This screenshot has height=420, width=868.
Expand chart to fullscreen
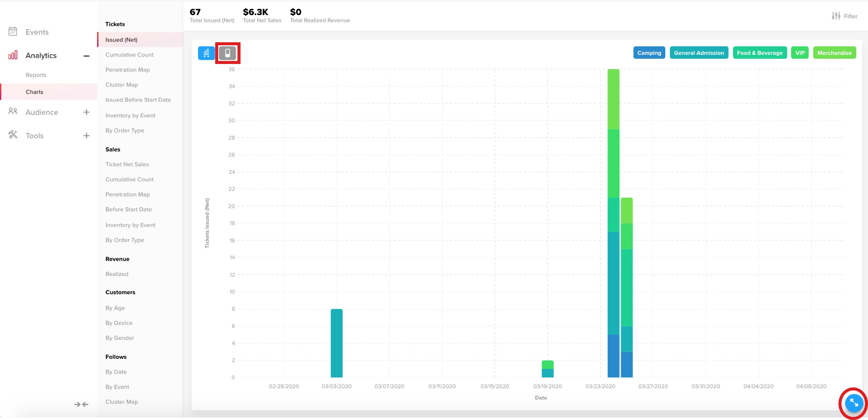pos(854,403)
